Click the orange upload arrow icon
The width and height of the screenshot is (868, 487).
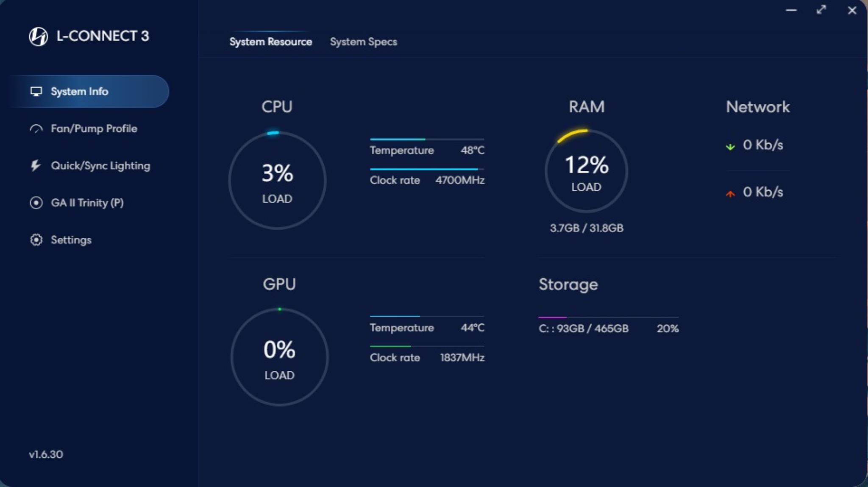tap(730, 194)
